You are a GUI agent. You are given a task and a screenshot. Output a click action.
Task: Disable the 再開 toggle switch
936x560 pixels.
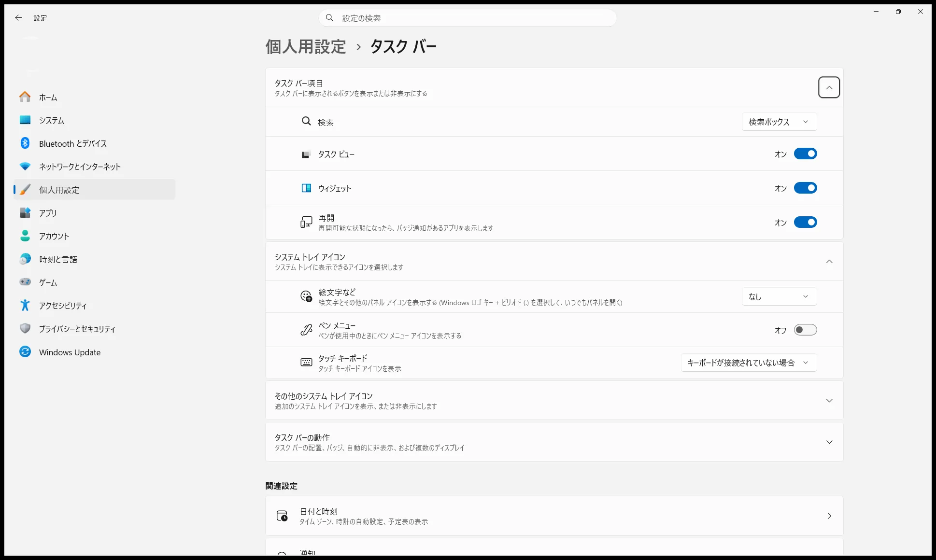[805, 223]
